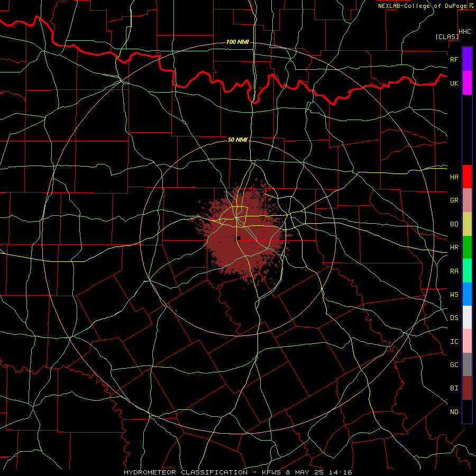Click the HYDROMETEOR CLASSIFICATION title at bottom

click(x=186, y=472)
